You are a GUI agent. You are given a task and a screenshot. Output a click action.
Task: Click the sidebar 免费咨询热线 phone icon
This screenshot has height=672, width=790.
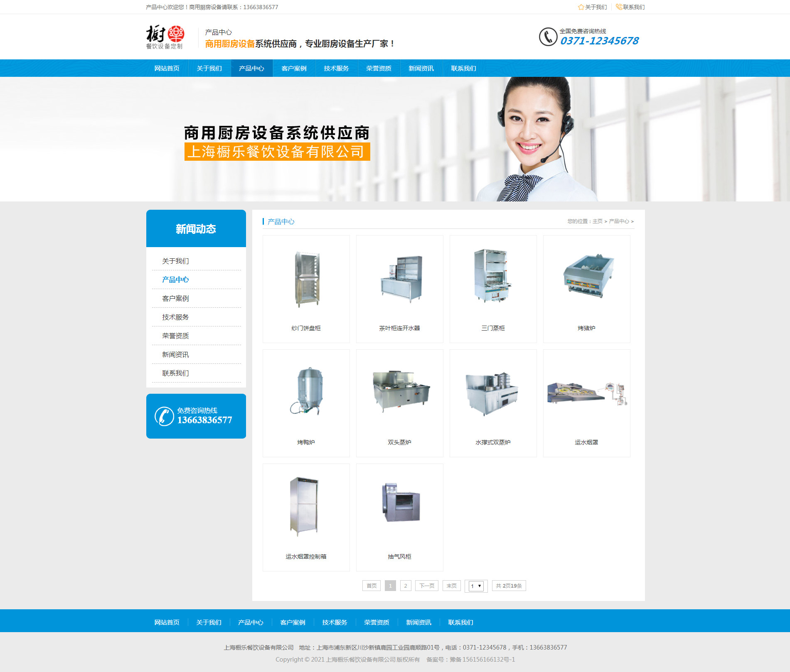(164, 416)
